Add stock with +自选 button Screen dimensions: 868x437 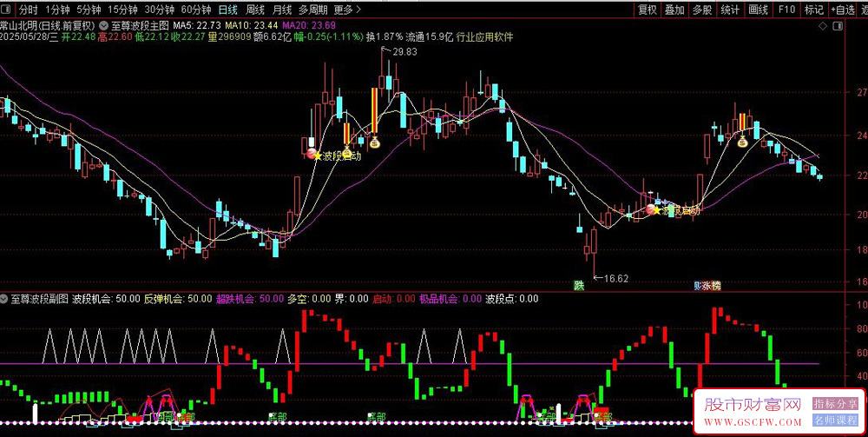pos(843,10)
